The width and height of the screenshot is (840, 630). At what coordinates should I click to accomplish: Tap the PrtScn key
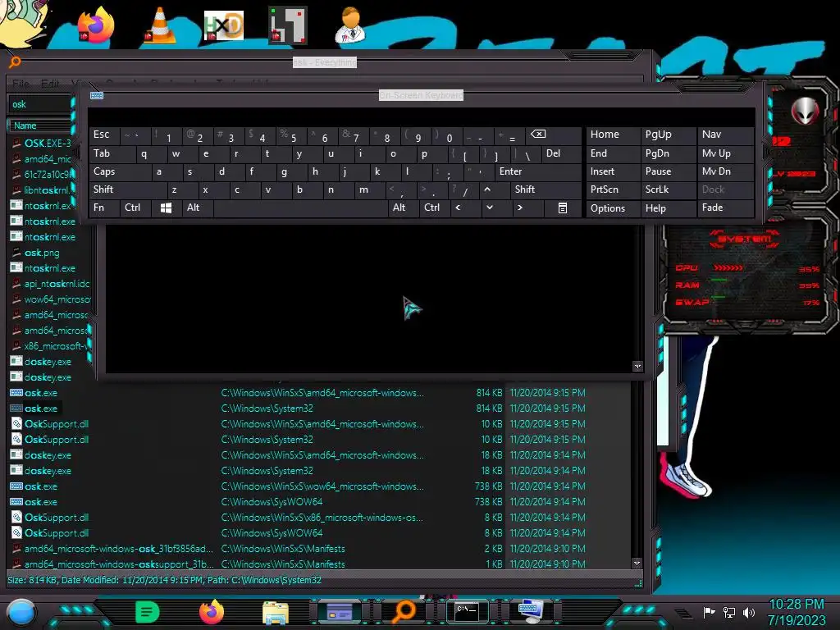click(x=614, y=189)
